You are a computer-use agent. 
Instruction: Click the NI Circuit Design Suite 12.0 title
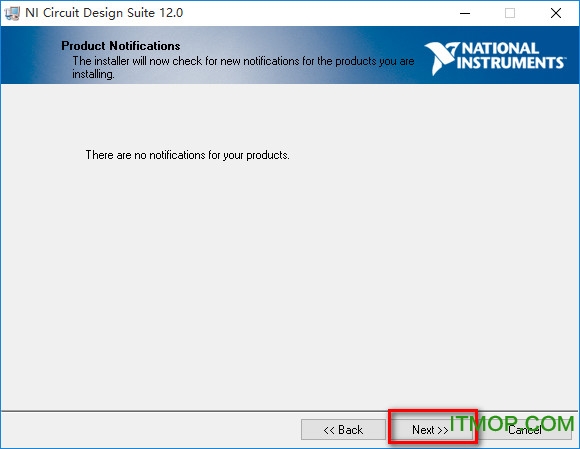[104, 13]
